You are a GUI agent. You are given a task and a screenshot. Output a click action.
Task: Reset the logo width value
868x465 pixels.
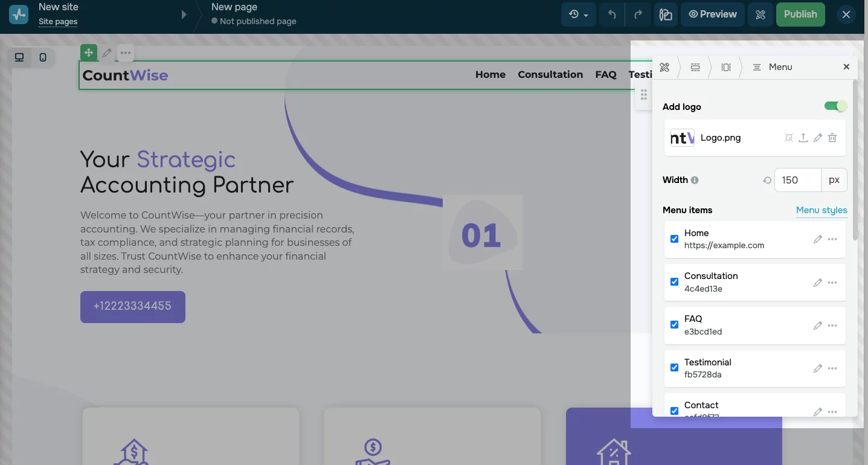pyautogui.click(x=767, y=180)
